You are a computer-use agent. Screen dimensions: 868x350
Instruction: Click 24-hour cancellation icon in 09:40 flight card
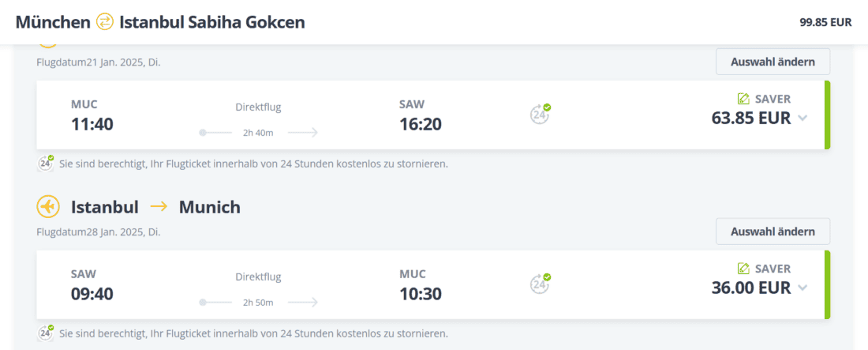[x=540, y=284]
